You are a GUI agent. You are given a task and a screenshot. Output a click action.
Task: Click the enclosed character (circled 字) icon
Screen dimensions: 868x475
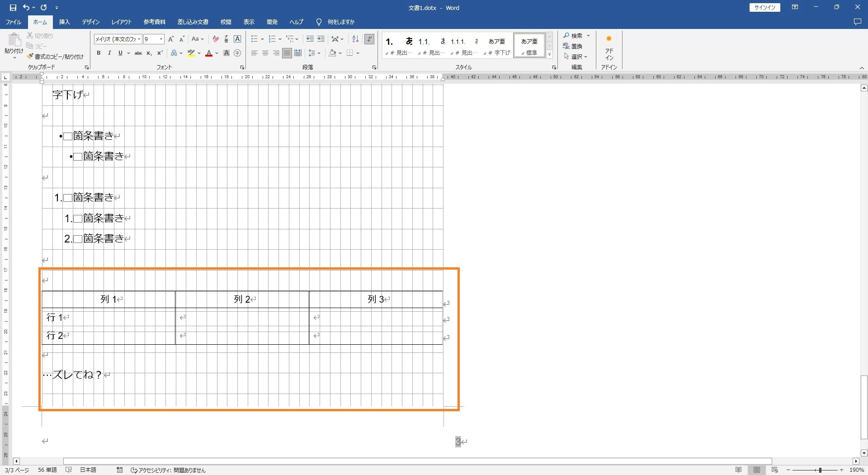(x=237, y=53)
